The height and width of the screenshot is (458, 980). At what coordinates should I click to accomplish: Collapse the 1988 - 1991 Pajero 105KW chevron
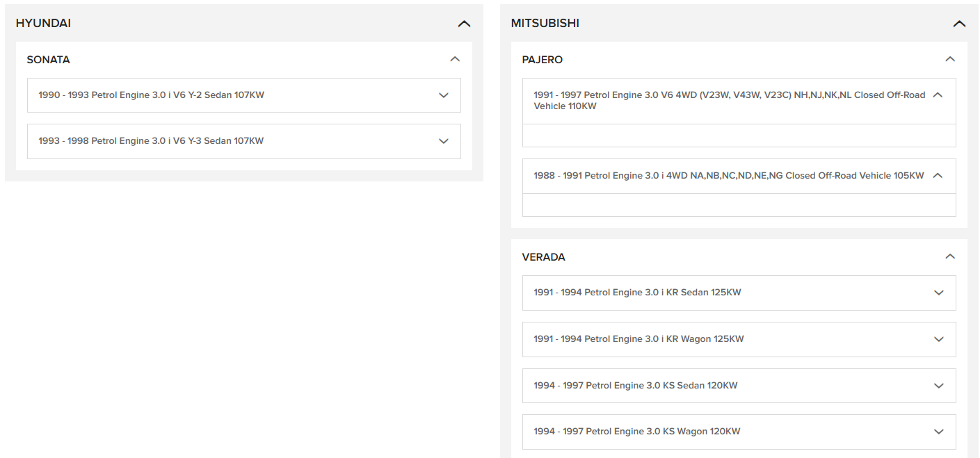[938, 176]
